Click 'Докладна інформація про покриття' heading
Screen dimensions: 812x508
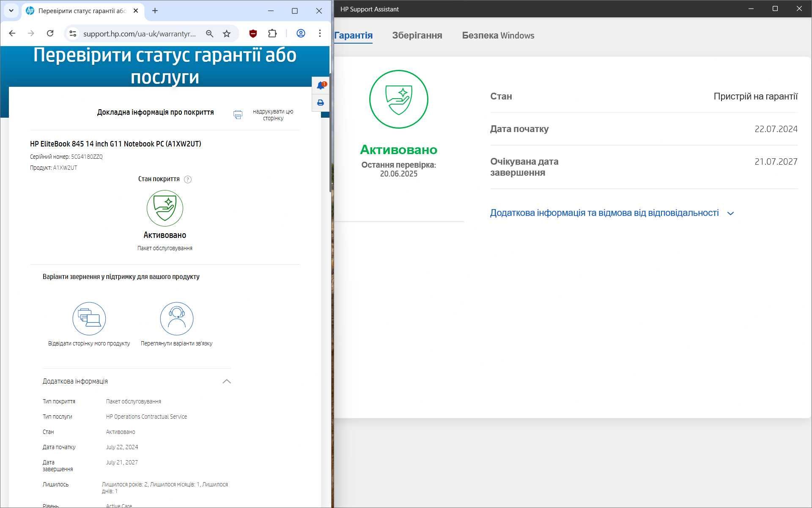click(155, 112)
